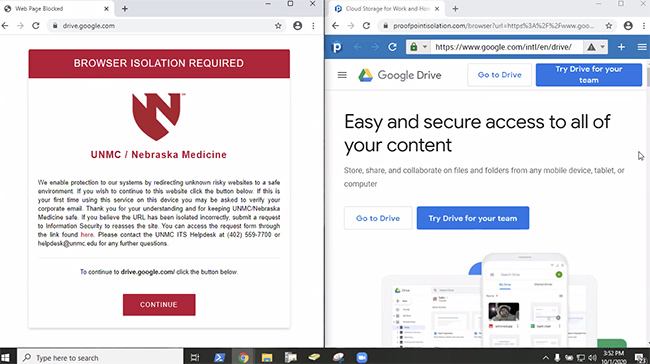Show hidden system tray icons chevron

click(x=546, y=358)
